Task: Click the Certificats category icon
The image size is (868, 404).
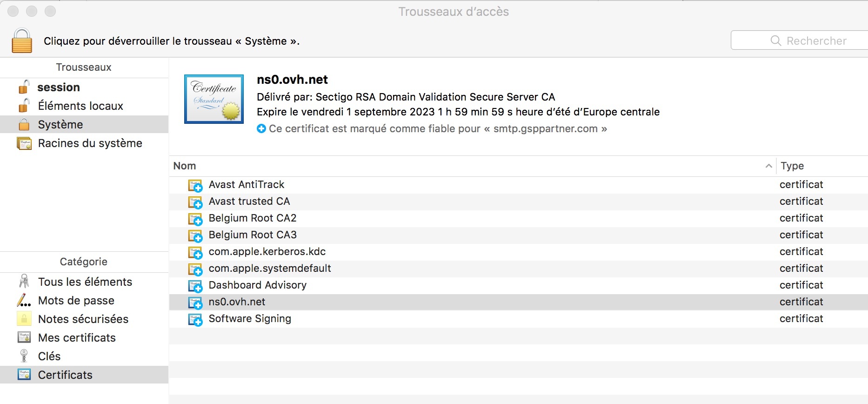Action: tap(24, 375)
